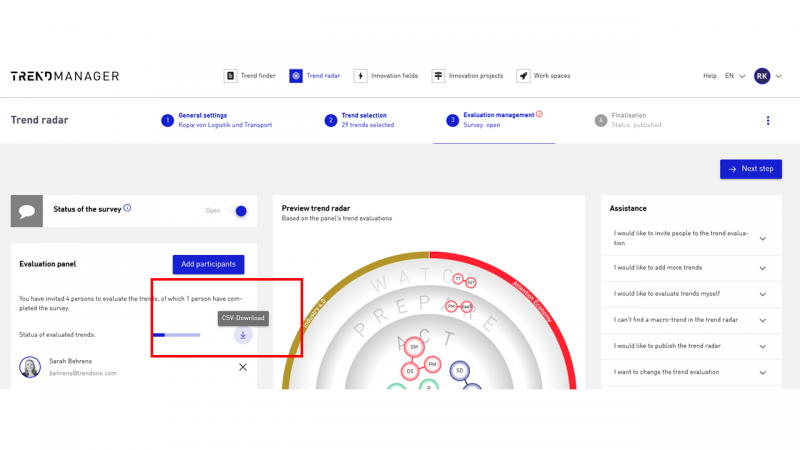
Task: Select the PM trend bubble in the ACT ring
Action: (432, 364)
